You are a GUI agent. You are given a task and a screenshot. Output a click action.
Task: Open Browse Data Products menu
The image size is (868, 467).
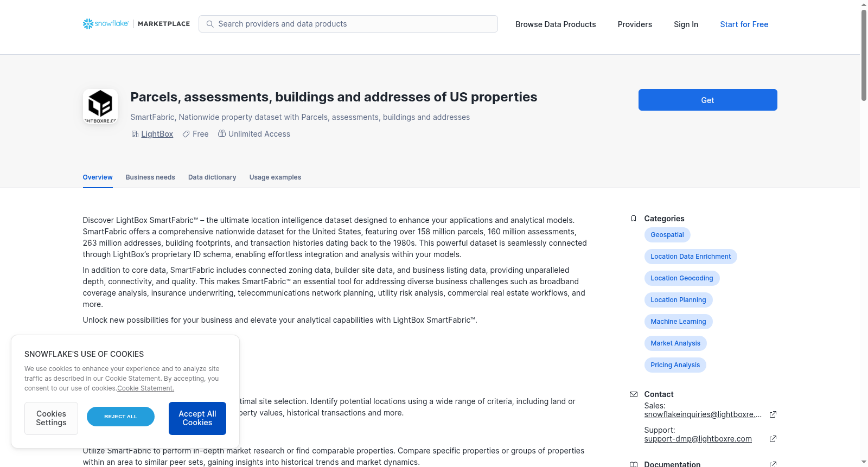pos(556,24)
